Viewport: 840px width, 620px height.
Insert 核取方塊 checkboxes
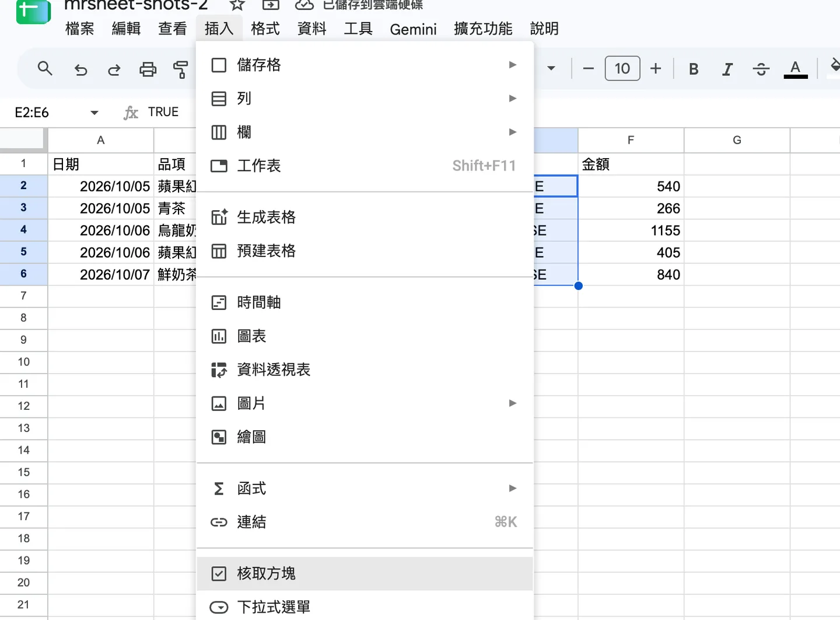(x=365, y=573)
